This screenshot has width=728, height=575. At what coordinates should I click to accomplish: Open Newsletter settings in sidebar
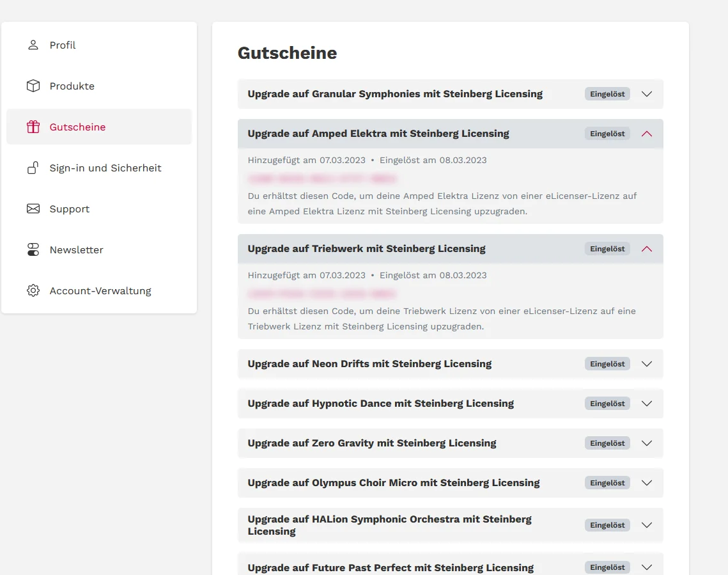(99, 249)
